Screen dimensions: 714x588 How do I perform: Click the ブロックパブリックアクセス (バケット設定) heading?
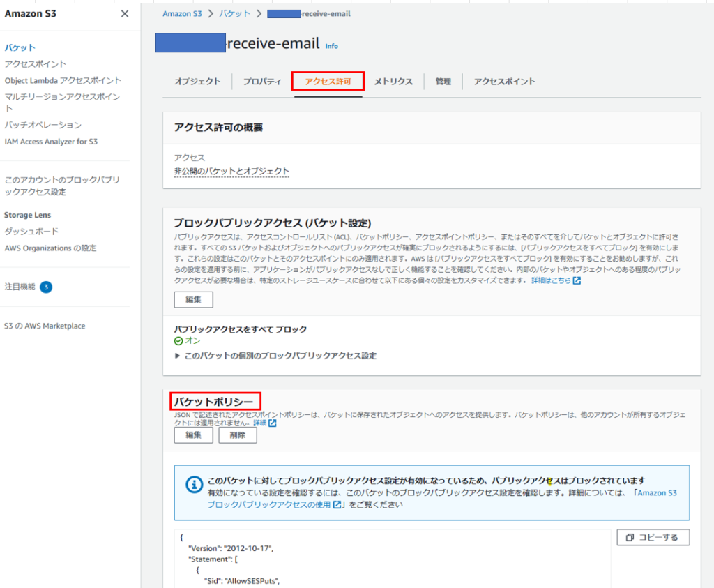pos(273,223)
